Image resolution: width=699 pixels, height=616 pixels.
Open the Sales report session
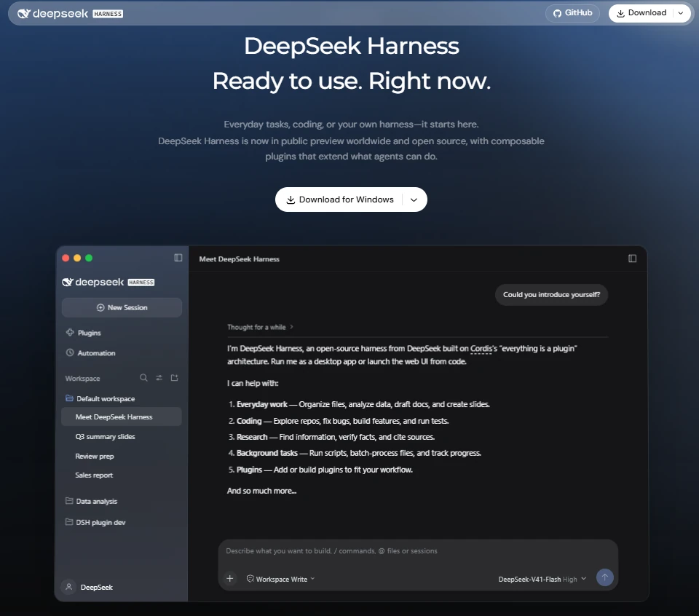tap(94, 475)
